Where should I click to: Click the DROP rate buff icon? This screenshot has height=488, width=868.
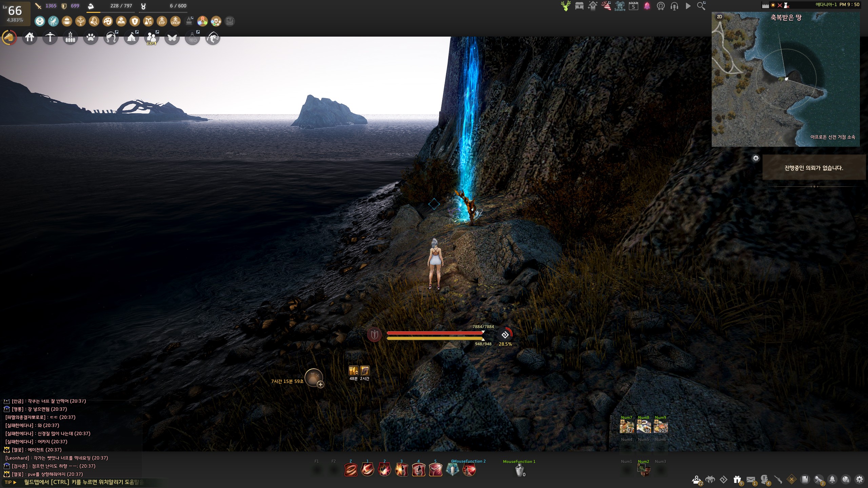[175, 21]
